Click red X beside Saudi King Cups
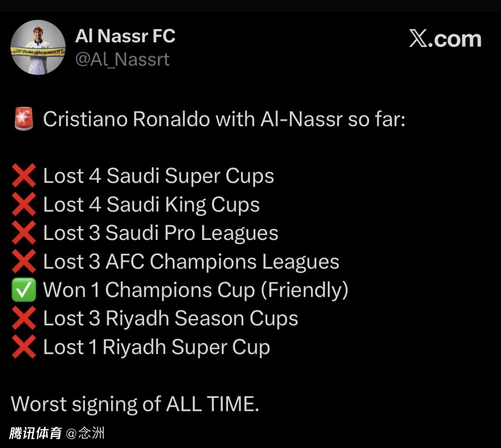Image resolution: width=501 pixels, height=448 pixels. 23,205
